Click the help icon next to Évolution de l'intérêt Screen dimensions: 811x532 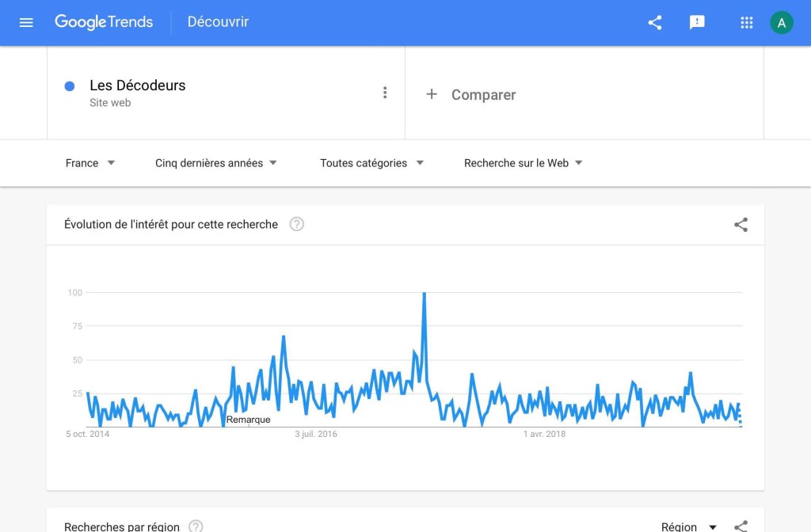(x=296, y=224)
